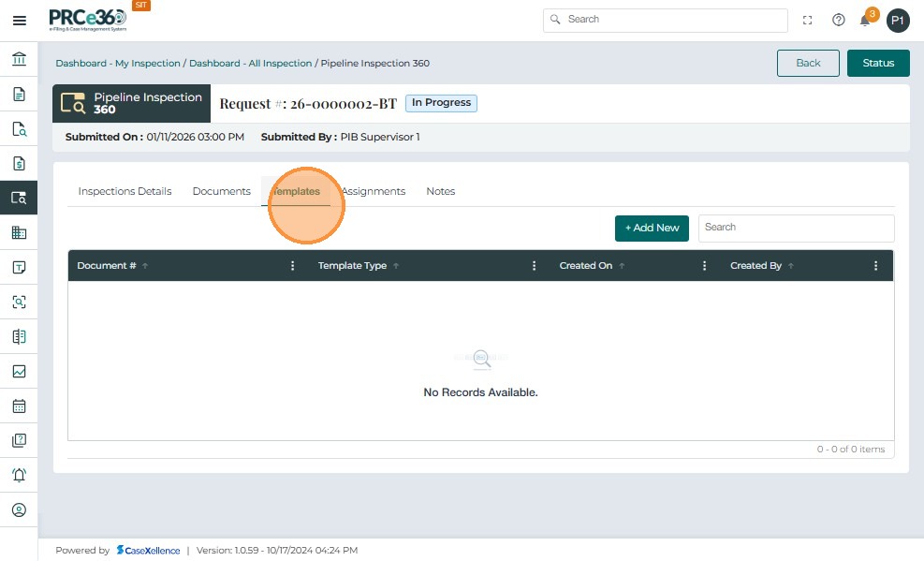Image resolution: width=924 pixels, height=561 pixels.
Task: Open the T template note sidebar icon
Action: tap(19, 267)
